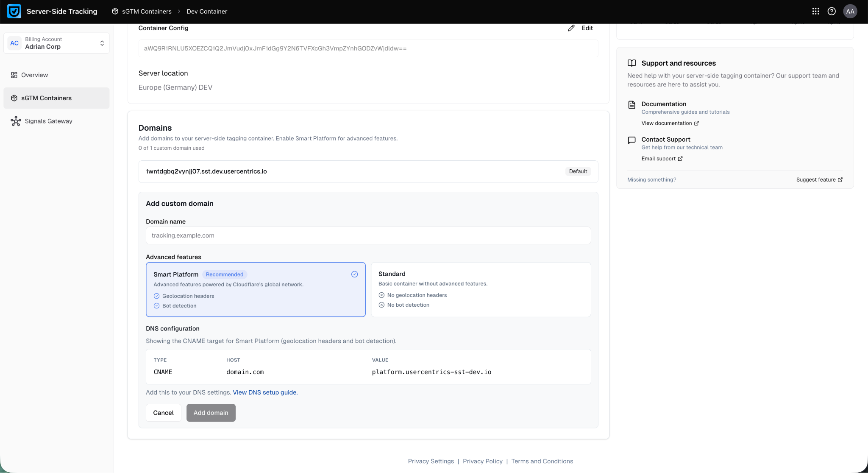This screenshot has height=473, width=868.
Task: Expand the Billing Account Adrian Corp selector
Action: [x=56, y=43]
